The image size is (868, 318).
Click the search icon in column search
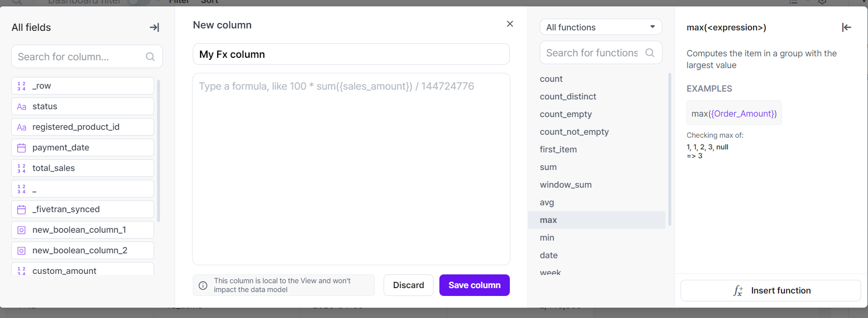150,57
